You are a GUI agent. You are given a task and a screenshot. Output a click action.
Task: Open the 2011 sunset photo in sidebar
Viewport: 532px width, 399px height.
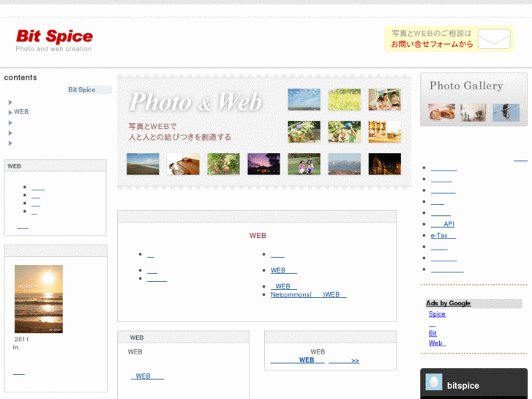pyautogui.click(x=39, y=299)
